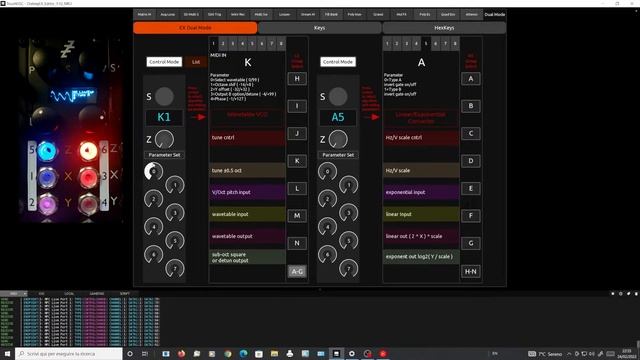Click left panel parameter knob 2
Viewport: 640px width, 360px height.
153,199
